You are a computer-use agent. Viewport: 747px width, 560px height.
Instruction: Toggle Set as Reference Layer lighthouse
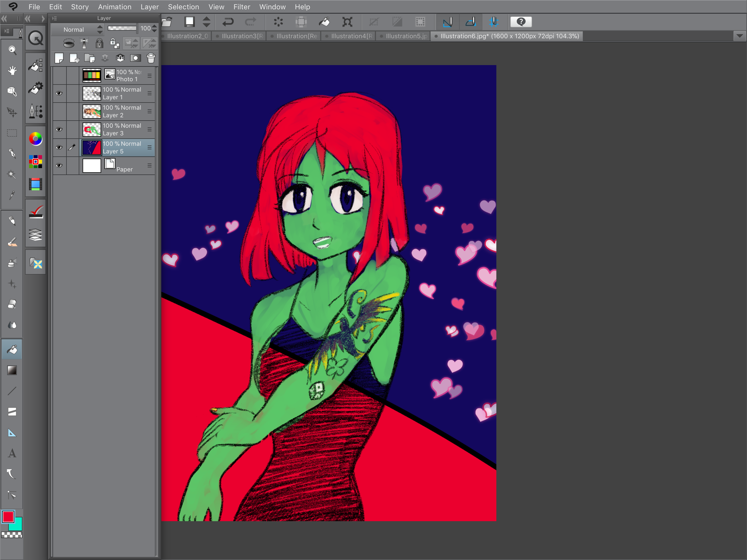click(x=84, y=43)
